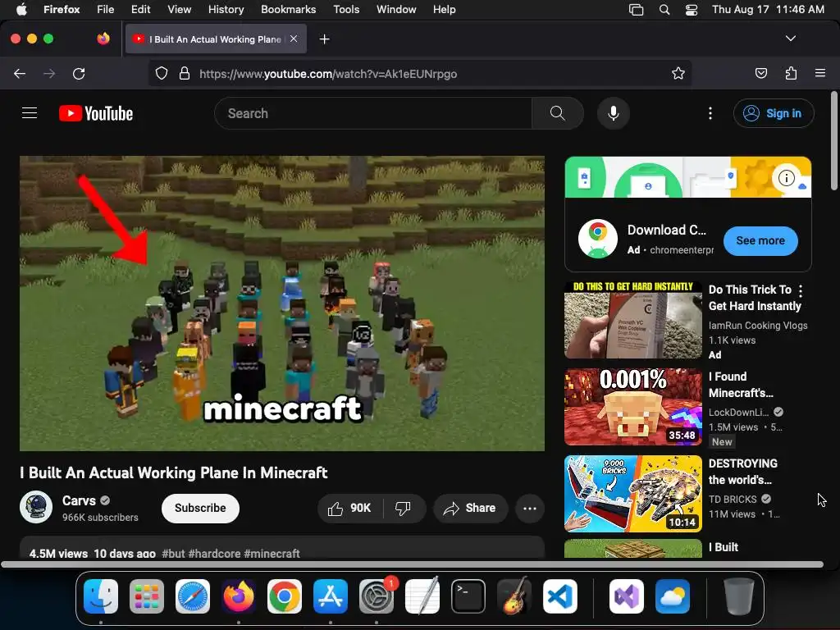Click #but hashtag link
840x630 pixels.
(173, 554)
